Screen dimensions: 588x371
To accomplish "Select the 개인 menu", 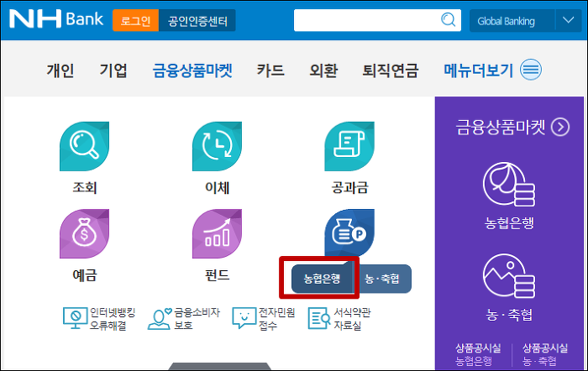I will point(60,71).
